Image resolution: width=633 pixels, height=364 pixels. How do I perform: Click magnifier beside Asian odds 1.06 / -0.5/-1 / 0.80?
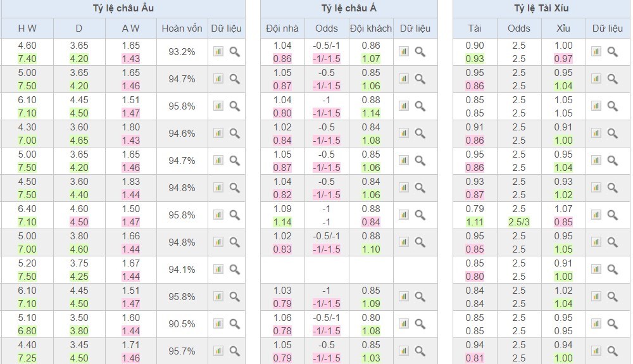[420, 324]
